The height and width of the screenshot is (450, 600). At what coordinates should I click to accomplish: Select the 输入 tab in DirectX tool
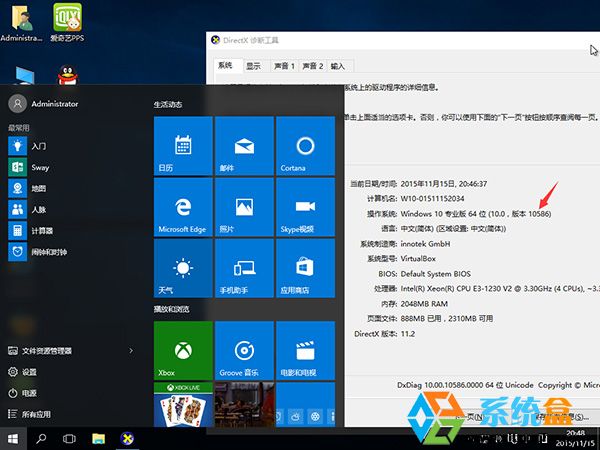(337, 66)
